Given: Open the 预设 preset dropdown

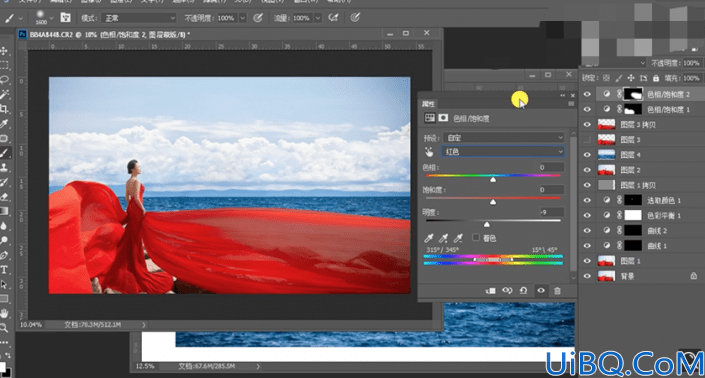Looking at the screenshot, I should (504, 138).
